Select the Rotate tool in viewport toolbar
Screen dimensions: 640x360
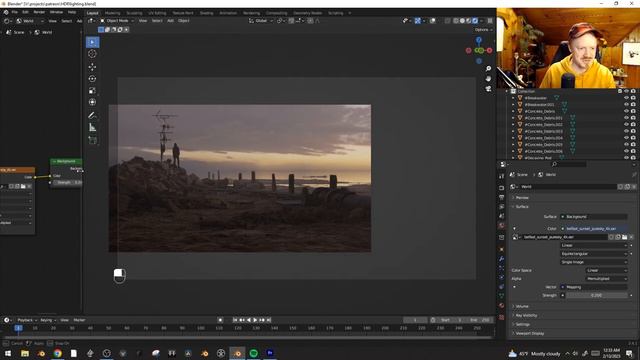pos(93,79)
